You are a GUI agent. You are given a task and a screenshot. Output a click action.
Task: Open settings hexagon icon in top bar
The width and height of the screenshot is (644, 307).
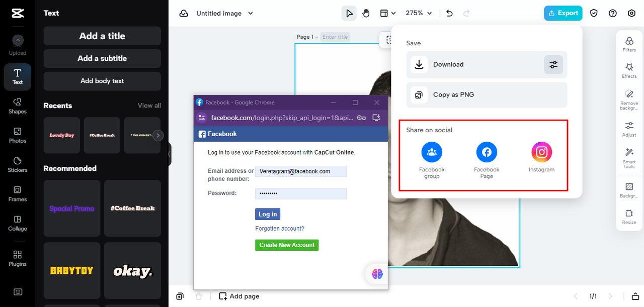click(632, 14)
